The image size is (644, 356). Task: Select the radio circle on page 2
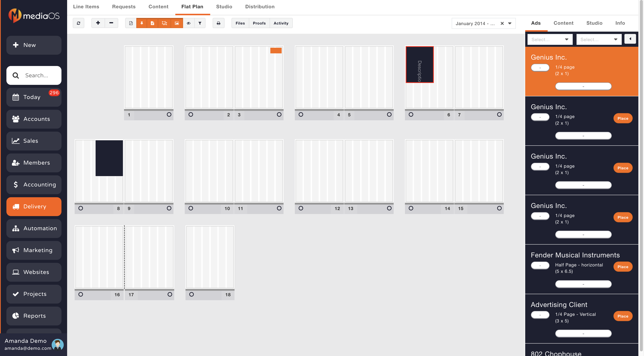pyautogui.click(x=191, y=114)
